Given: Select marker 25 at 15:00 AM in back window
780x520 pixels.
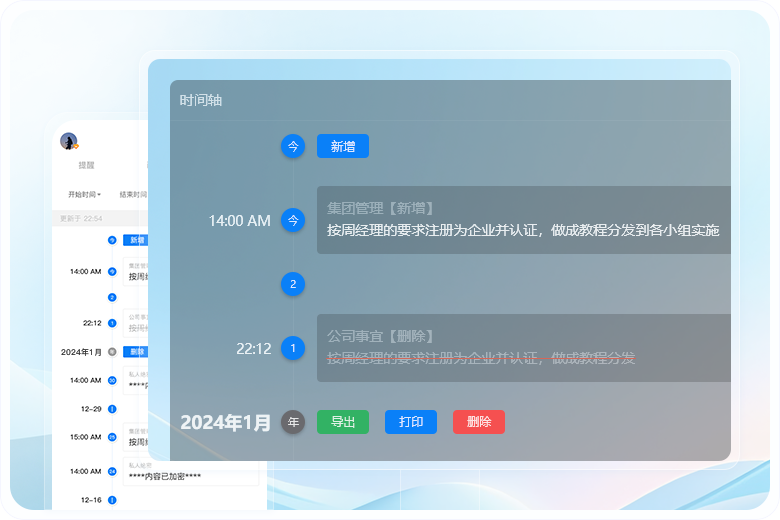Looking at the screenshot, I should pos(112,437).
